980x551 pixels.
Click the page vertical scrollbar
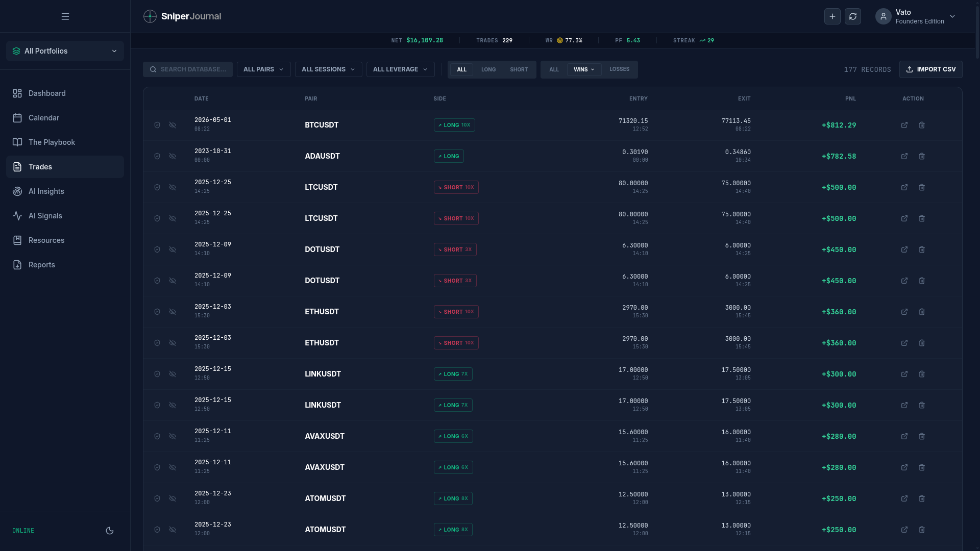click(977, 31)
